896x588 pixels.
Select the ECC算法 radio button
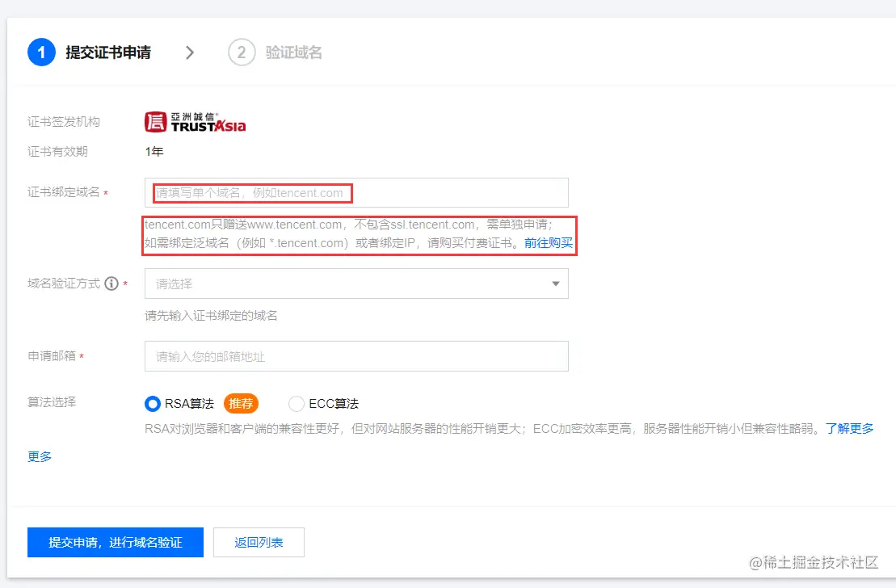coord(296,404)
